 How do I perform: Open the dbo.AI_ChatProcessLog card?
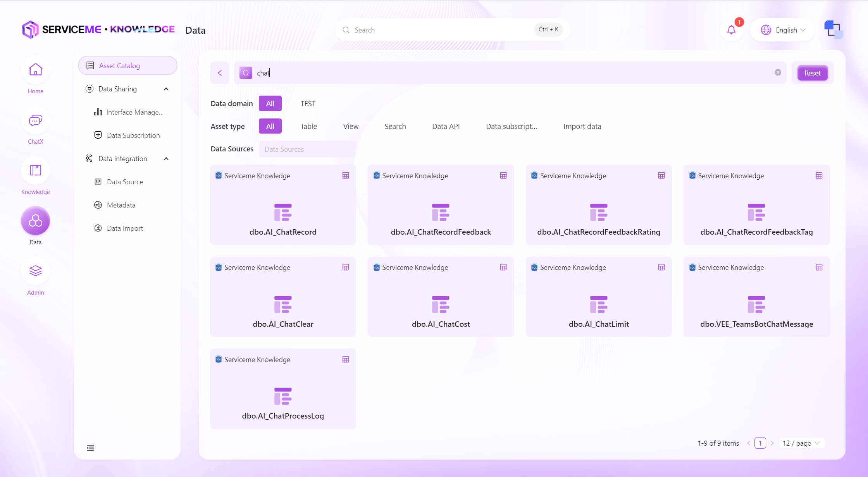click(283, 389)
